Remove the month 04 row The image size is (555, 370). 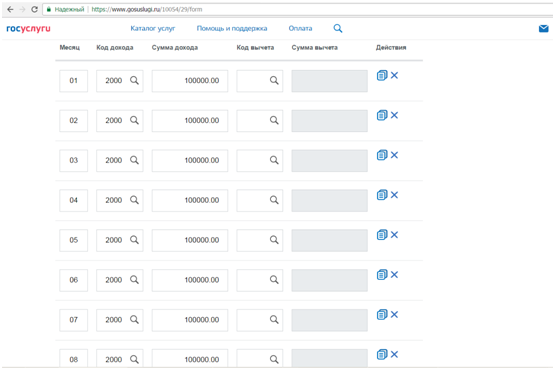pos(394,195)
